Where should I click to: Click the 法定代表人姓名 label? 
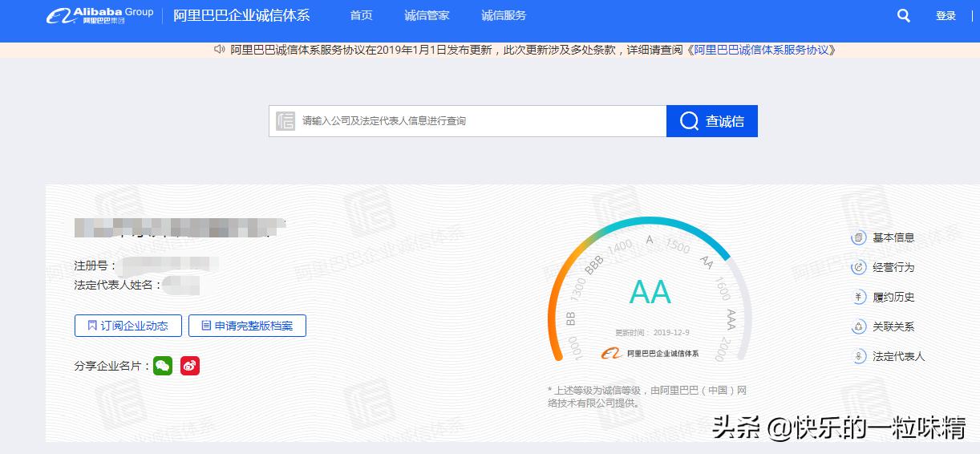[118, 284]
